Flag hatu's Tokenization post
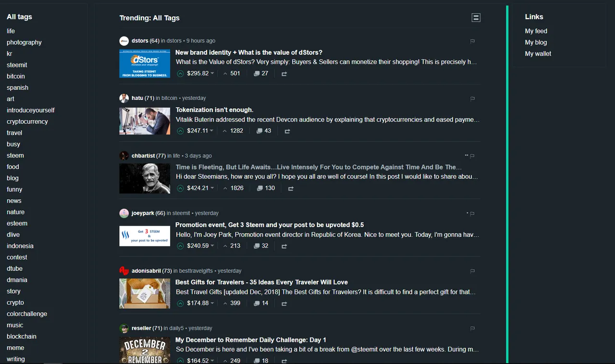 (472, 98)
